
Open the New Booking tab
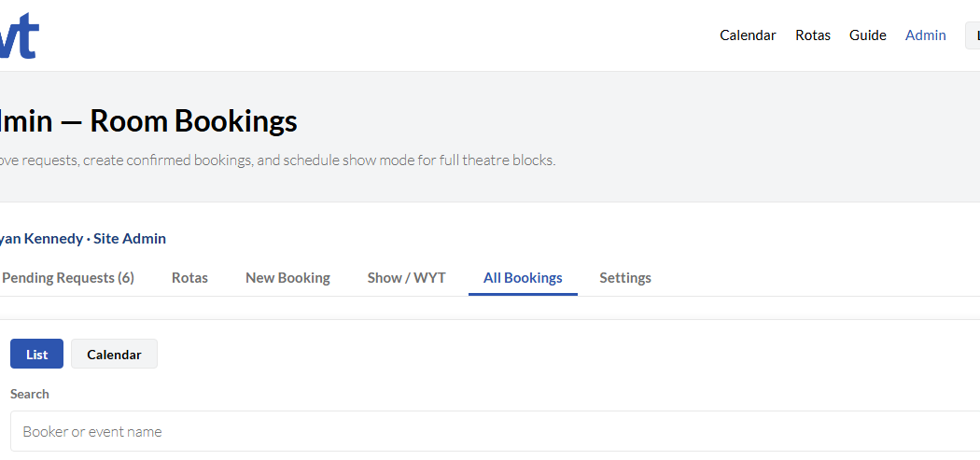[x=287, y=277]
